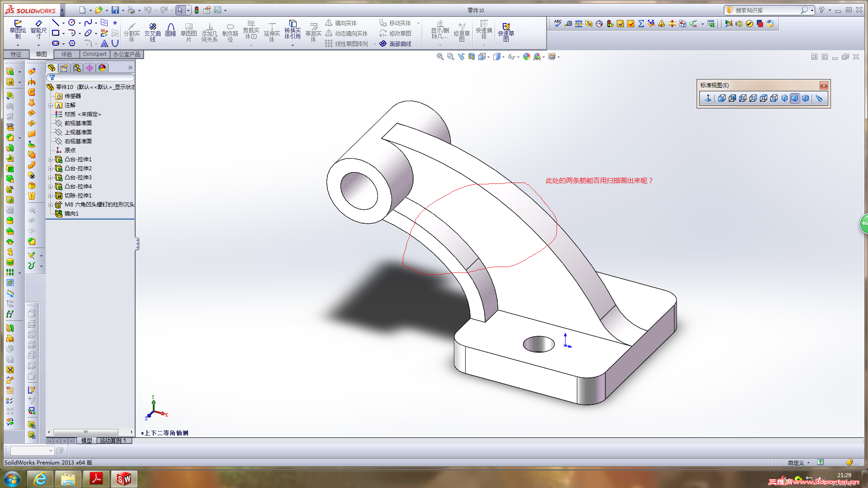Expand the 切除-拉伸1 tree node
This screenshot has width=868, height=488.
(51, 196)
